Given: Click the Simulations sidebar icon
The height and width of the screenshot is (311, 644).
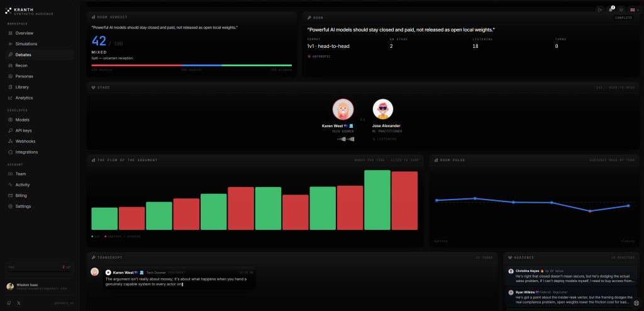Looking at the screenshot, I should pos(10,43).
